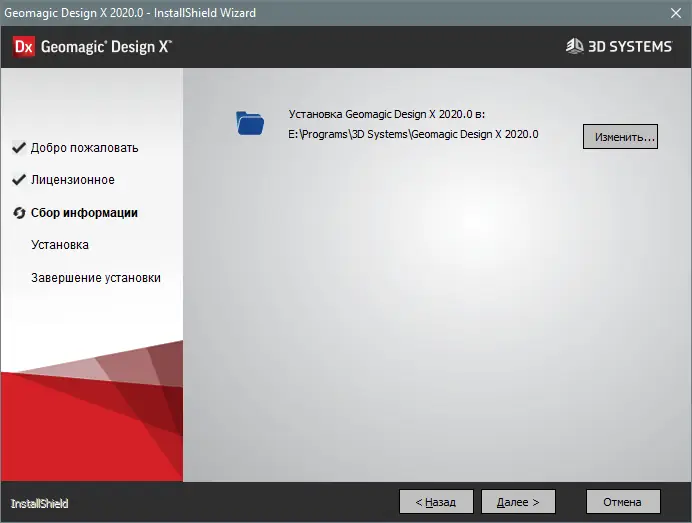This screenshot has width=692, height=523.
Task: Click the Dx Geomagic Design X logo
Action: pos(92,46)
